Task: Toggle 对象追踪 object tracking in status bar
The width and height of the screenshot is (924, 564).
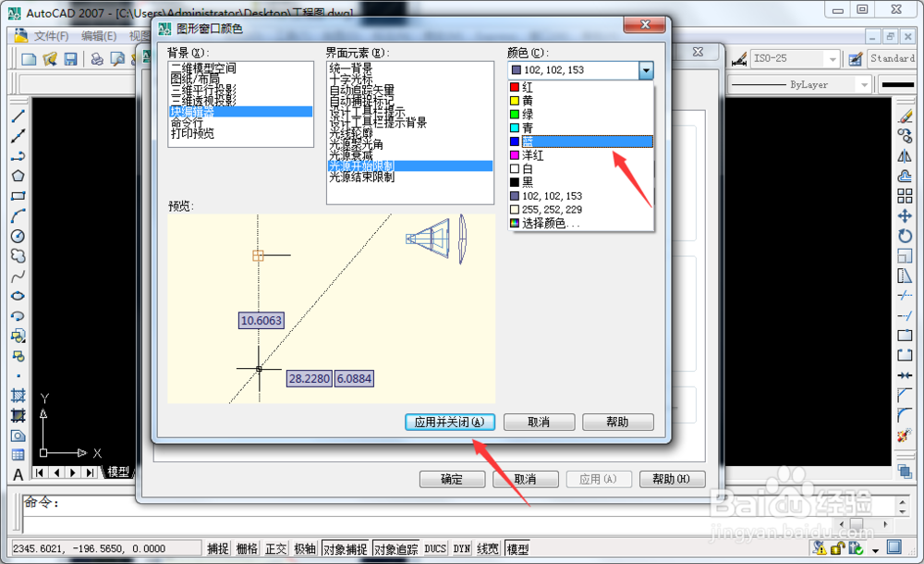Action: point(396,548)
